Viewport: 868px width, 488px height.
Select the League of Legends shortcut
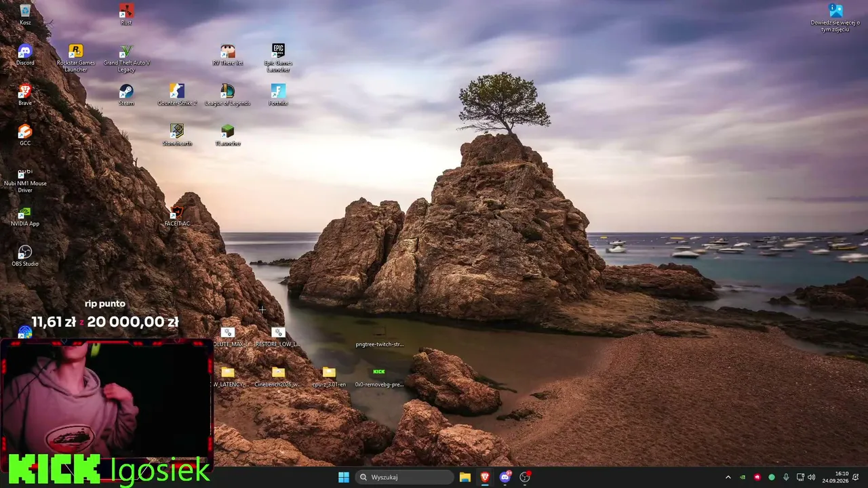228,95
